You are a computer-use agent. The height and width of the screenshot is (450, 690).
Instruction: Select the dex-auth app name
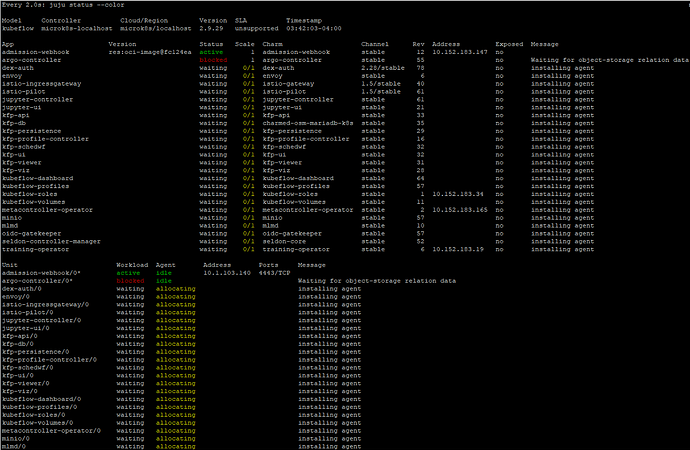[18, 68]
